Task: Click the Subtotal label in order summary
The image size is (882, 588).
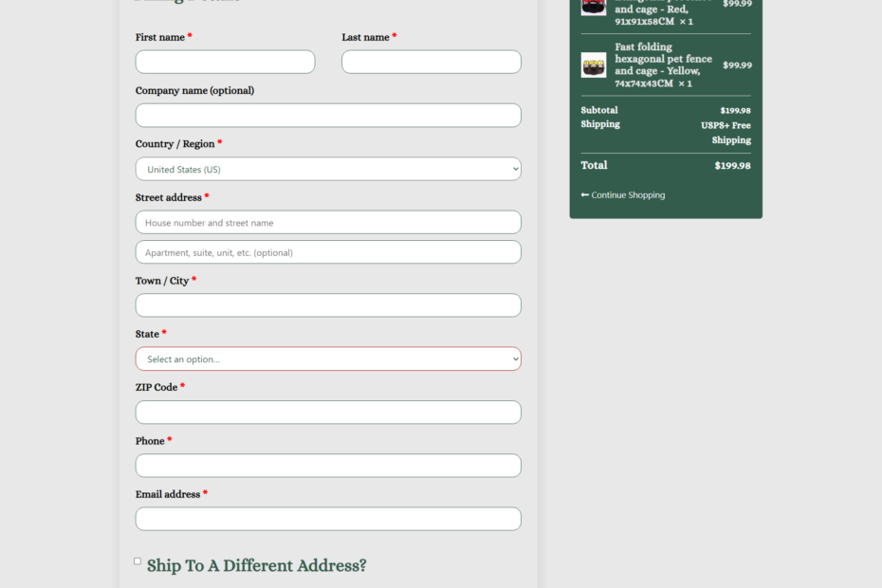Action: [599, 110]
